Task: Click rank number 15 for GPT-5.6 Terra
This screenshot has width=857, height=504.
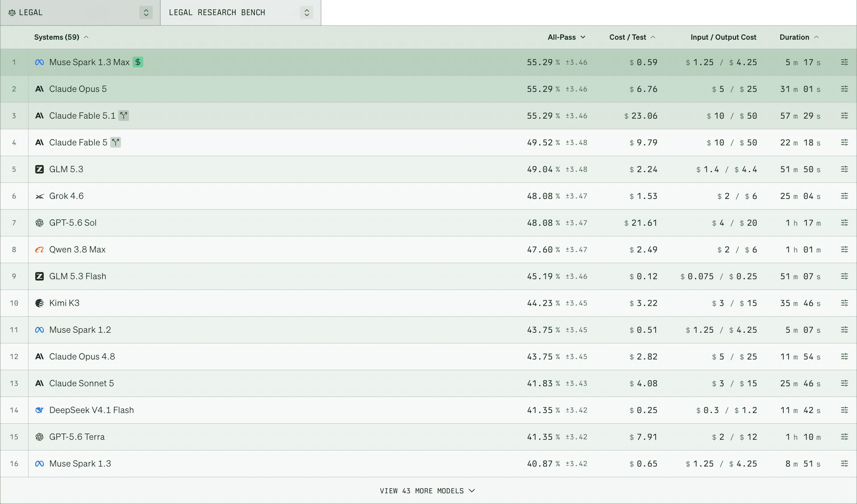Action: 14,437
